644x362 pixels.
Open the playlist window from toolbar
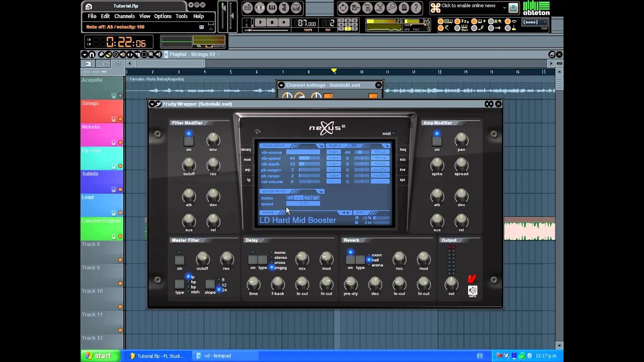tap(248, 8)
